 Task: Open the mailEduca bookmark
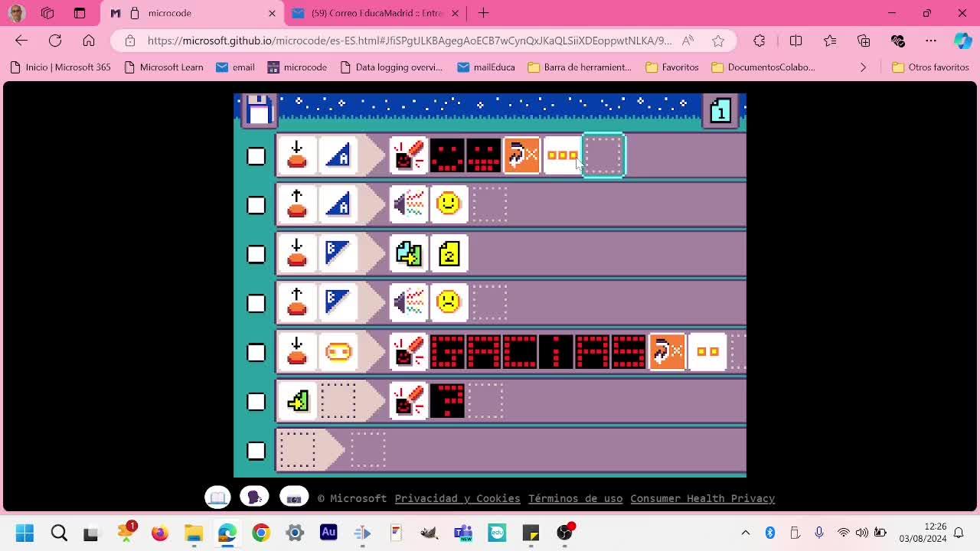pyautogui.click(x=485, y=67)
